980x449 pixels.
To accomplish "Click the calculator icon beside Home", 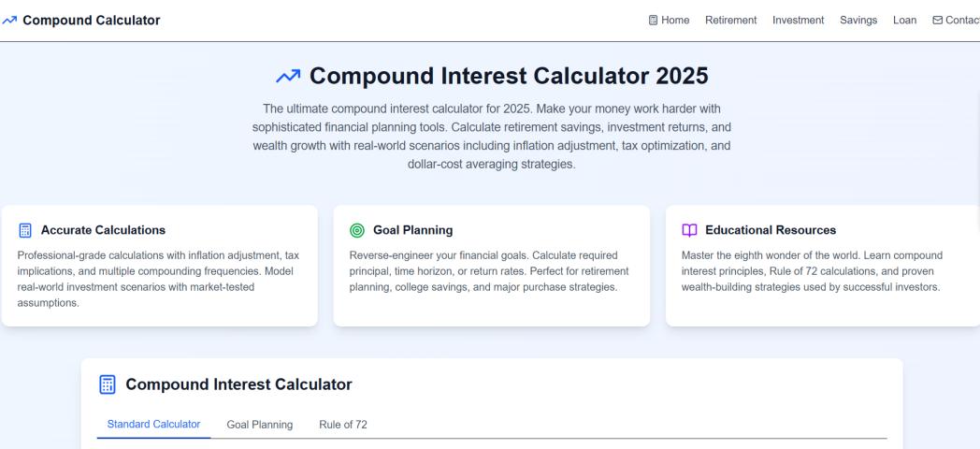I will (653, 21).
